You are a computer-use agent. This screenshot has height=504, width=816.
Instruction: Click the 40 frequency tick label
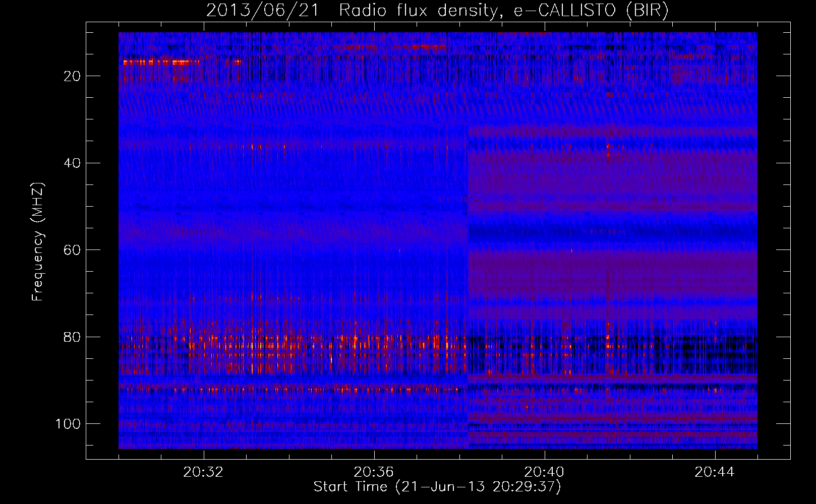coord(73,163)
